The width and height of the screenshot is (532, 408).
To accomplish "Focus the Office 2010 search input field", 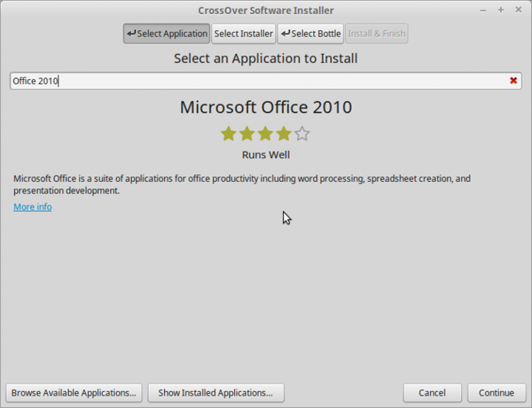I will 265,81.
